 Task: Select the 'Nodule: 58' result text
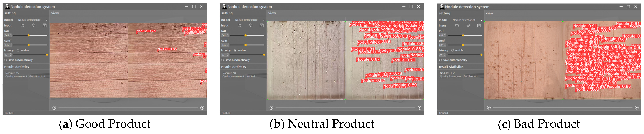tap(229, 73)
